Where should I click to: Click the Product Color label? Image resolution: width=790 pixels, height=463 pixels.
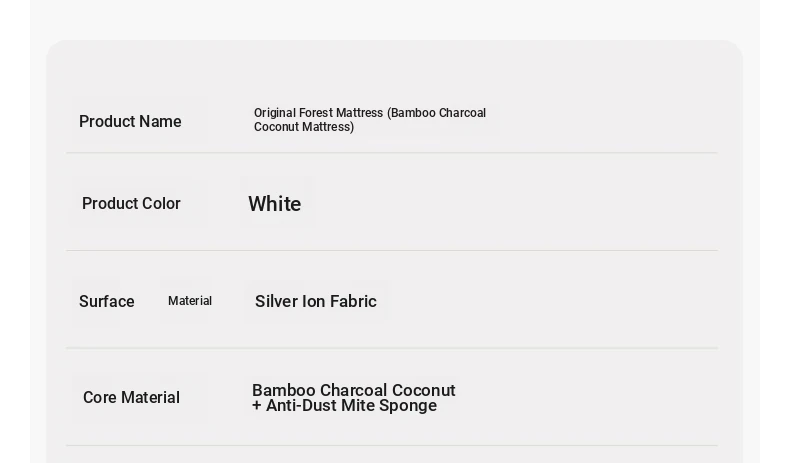[x=131, y=204]
